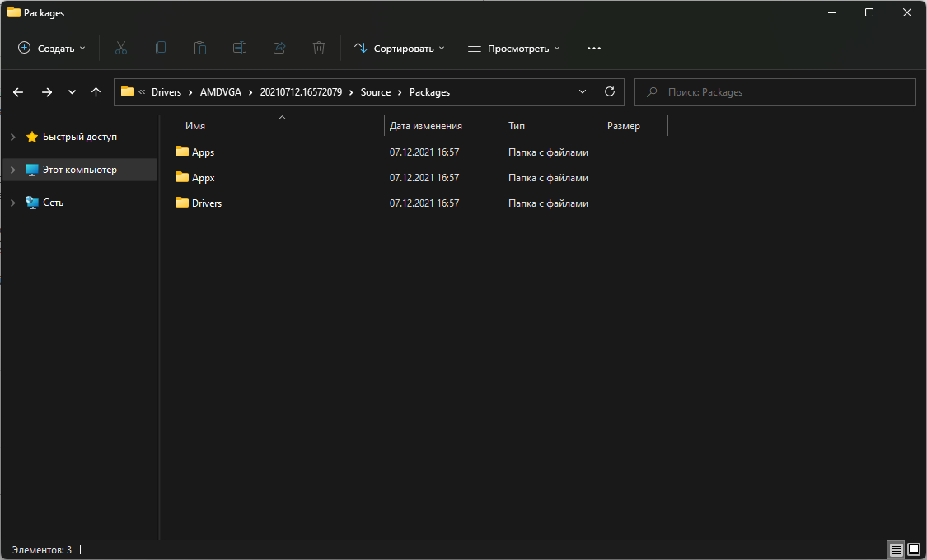Select the Apps folder name
This screenshot has width=927, height=560.
tap(203, 152)
